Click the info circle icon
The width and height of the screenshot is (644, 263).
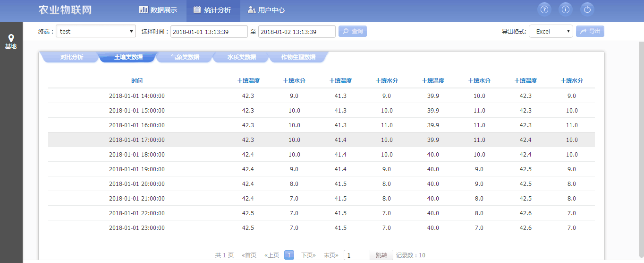(x=566, y=9)
